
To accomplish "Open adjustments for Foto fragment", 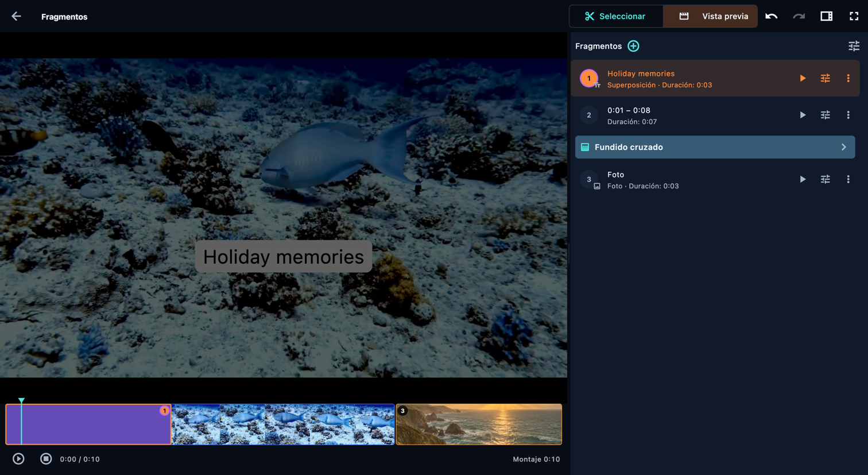I will coord(826,179).
